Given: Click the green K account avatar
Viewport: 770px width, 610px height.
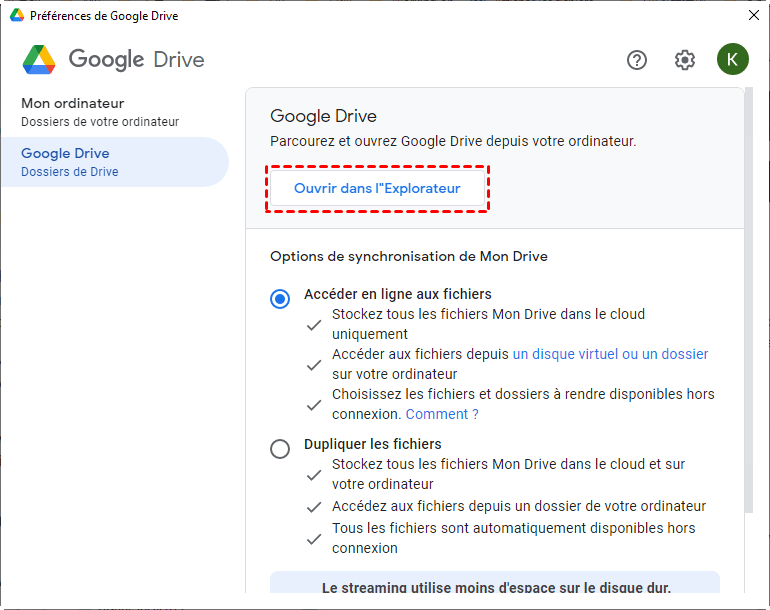Looking at the screenshot, I should 732,60.
